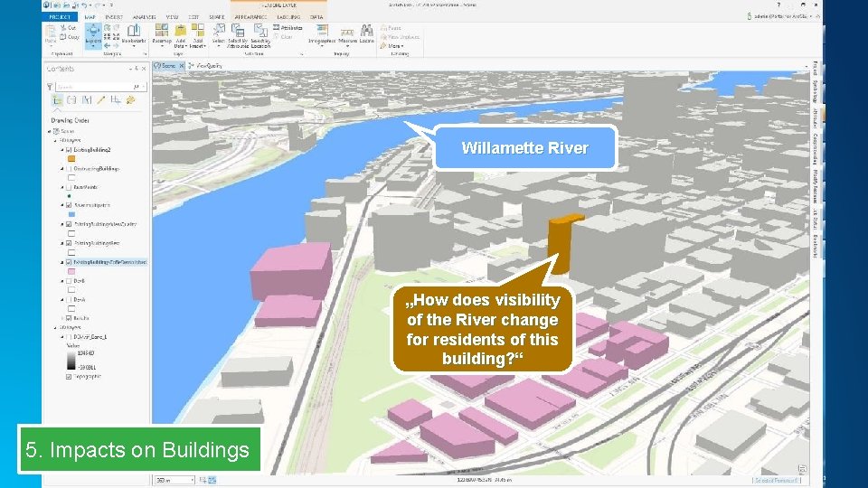This screenshot has height=488, width=868.
Task: Close the Scene view tab
Action: click(182, 66)
